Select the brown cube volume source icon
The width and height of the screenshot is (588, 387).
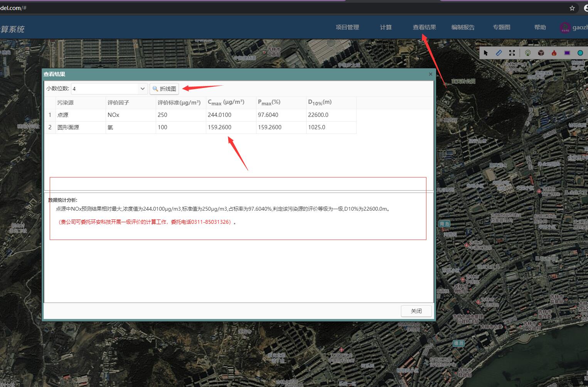[541, 53]
